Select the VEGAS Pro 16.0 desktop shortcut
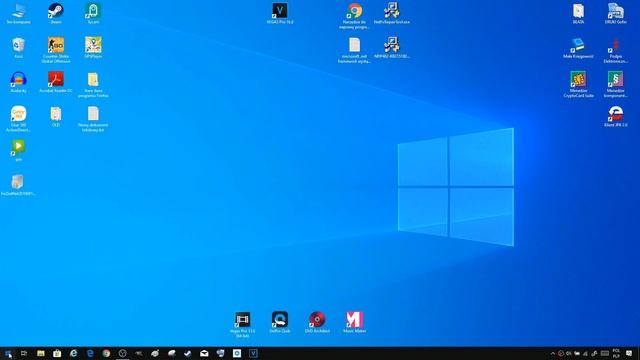 (x=280, y=13)
